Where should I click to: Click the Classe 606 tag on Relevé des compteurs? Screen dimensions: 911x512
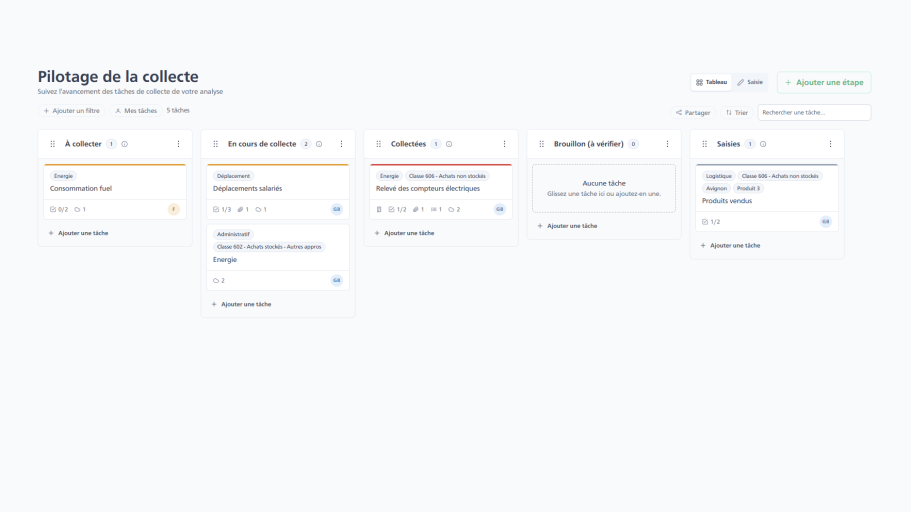tap(447, 176)
